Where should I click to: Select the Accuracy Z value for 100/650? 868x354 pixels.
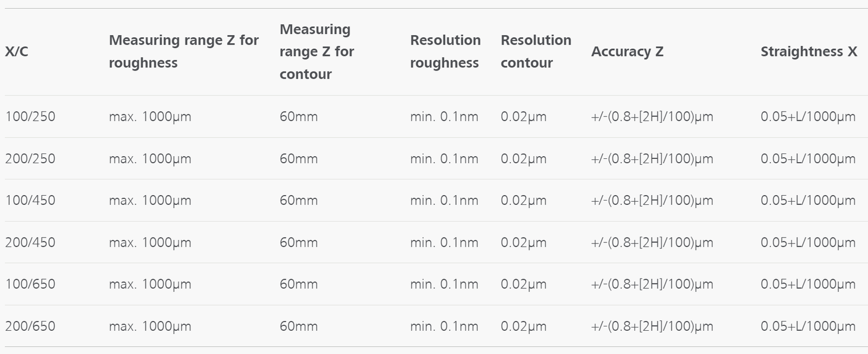click(x=652, y=284)
